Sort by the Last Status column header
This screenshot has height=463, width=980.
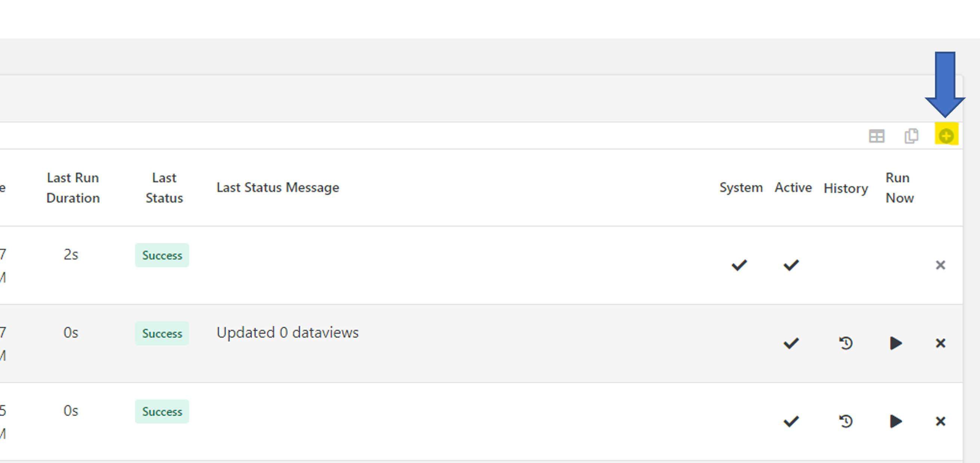click(164, 188)
